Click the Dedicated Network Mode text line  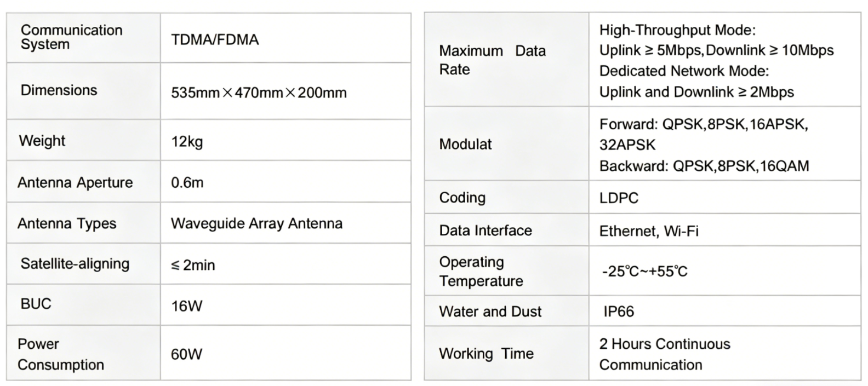(684, 71)
